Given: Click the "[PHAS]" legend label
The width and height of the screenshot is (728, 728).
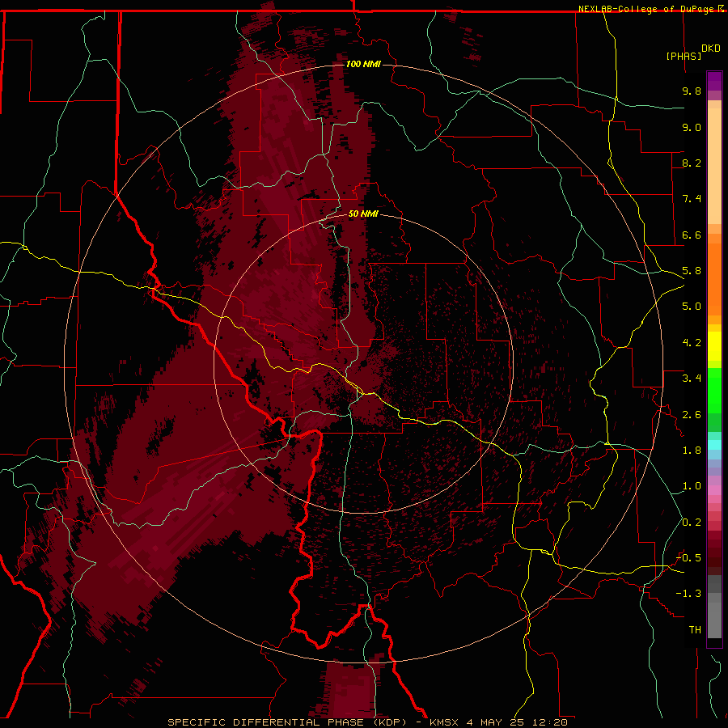Looking at the screenshot, I should click(x=684, y=56).
